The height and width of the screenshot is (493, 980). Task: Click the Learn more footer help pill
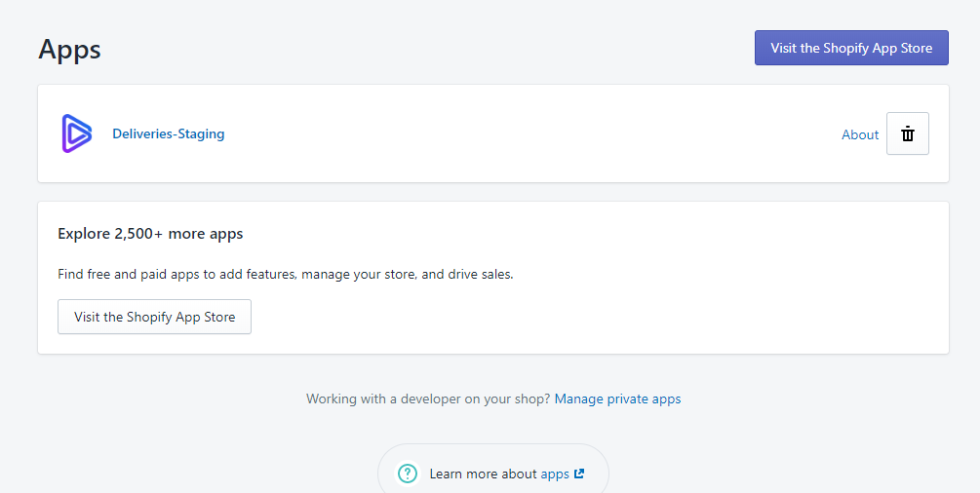[x=493, y=469]
